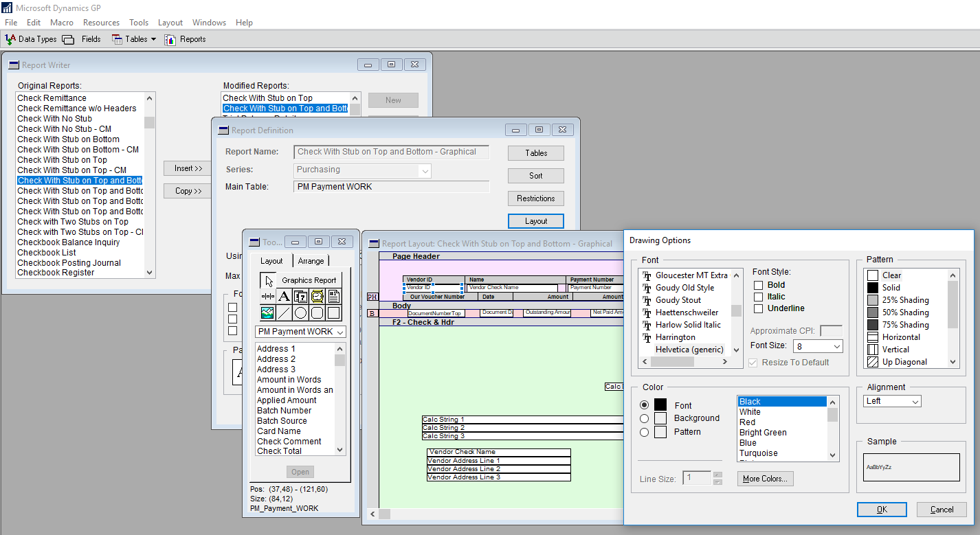Select the divider tool in Toolbox
This screenshot has height=535, width=980.
click(x=268, y=297)
